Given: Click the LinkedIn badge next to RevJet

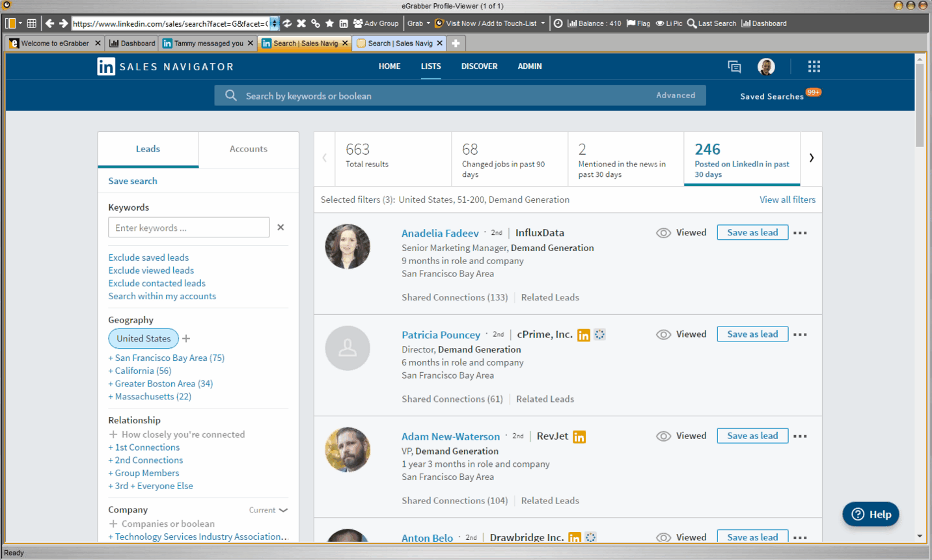Looking at the screenshot, I should coord(579,436).
